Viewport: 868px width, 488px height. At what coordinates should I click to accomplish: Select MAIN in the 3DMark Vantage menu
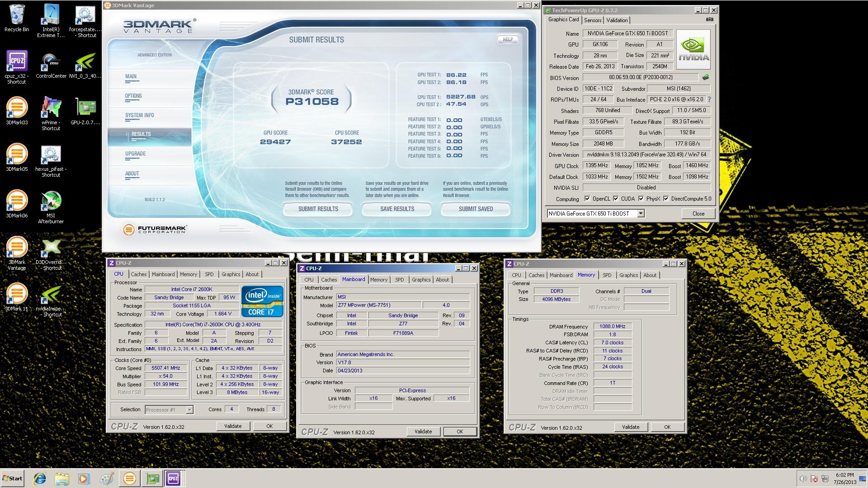(131, 76)
